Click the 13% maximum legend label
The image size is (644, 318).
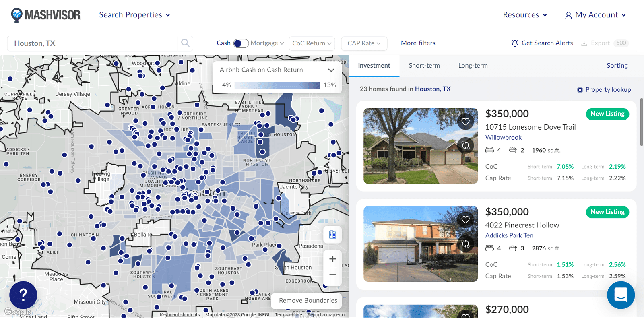coord(329,85)
